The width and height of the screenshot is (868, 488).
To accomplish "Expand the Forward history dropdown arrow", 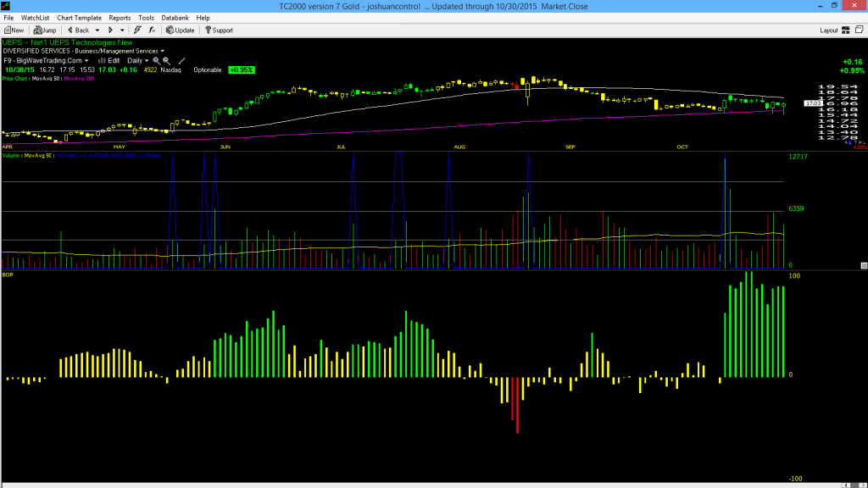I will point(122,30).
